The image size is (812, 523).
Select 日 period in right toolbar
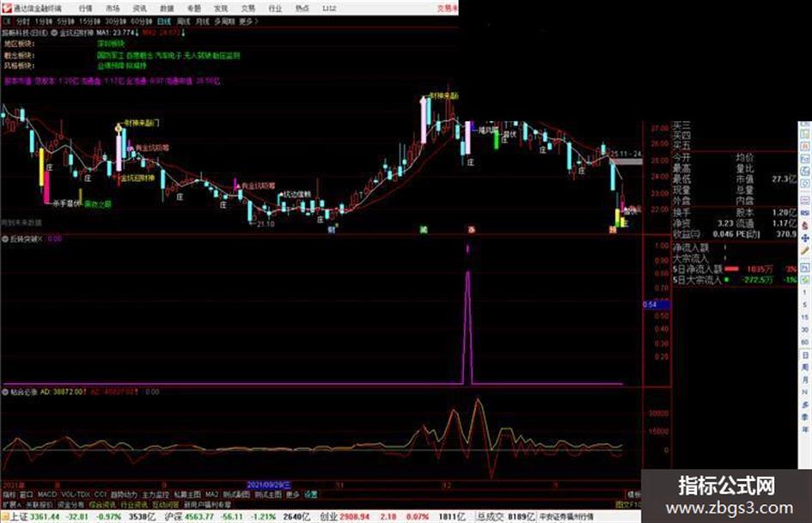[x=805, y=356]
